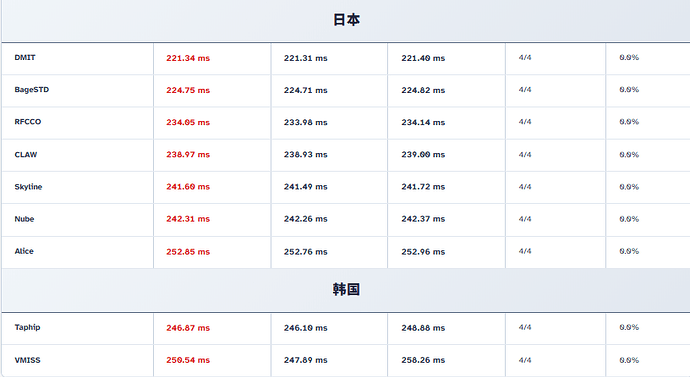The width and height of the screenshot is (690, 377).
Task: Click the 4/4 count in DMIT row
Action: coord(525,58)
